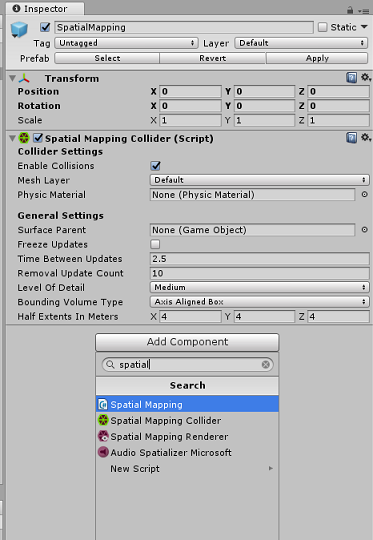Click the Time Between Updates field
The width and height of the screenshot is (373, 540).
[259, 259]
